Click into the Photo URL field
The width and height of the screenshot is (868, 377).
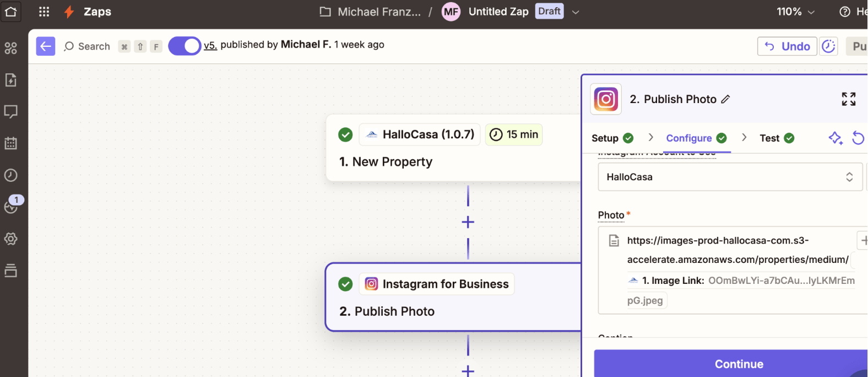733,270
